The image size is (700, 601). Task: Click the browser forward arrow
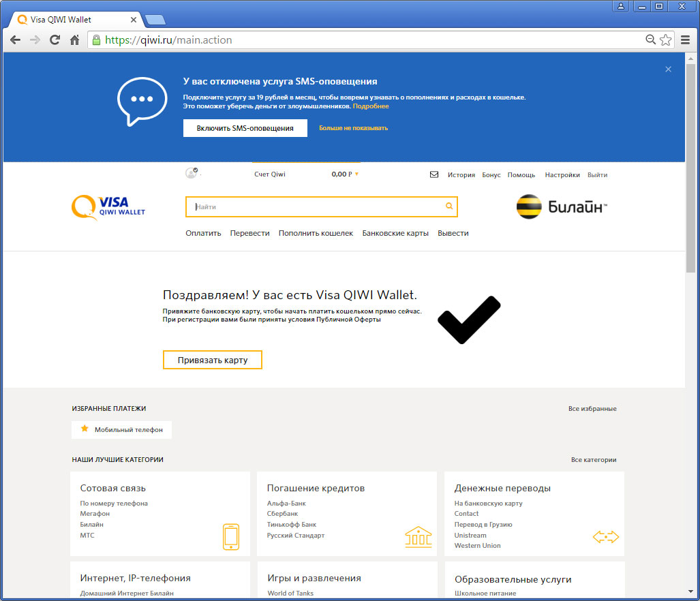[35, 40]
